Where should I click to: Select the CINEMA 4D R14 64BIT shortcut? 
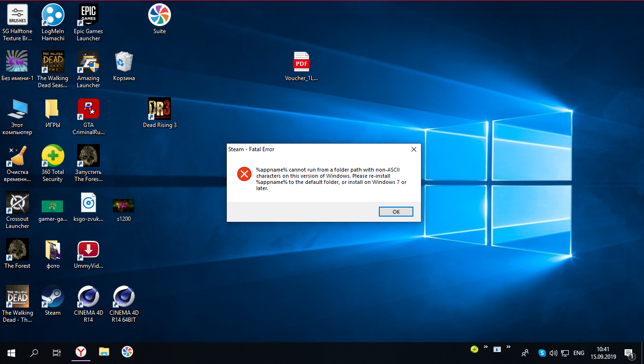[124, 304]
